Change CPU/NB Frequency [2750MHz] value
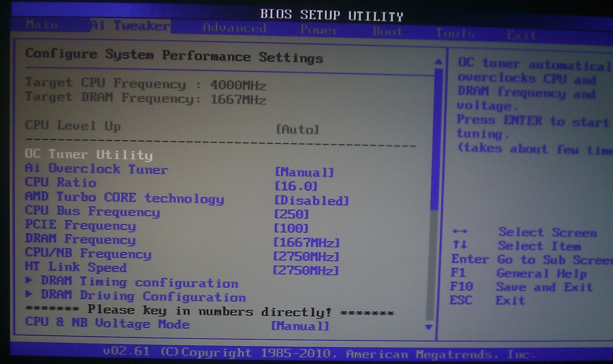613x364 pixels. pos(306,257)
